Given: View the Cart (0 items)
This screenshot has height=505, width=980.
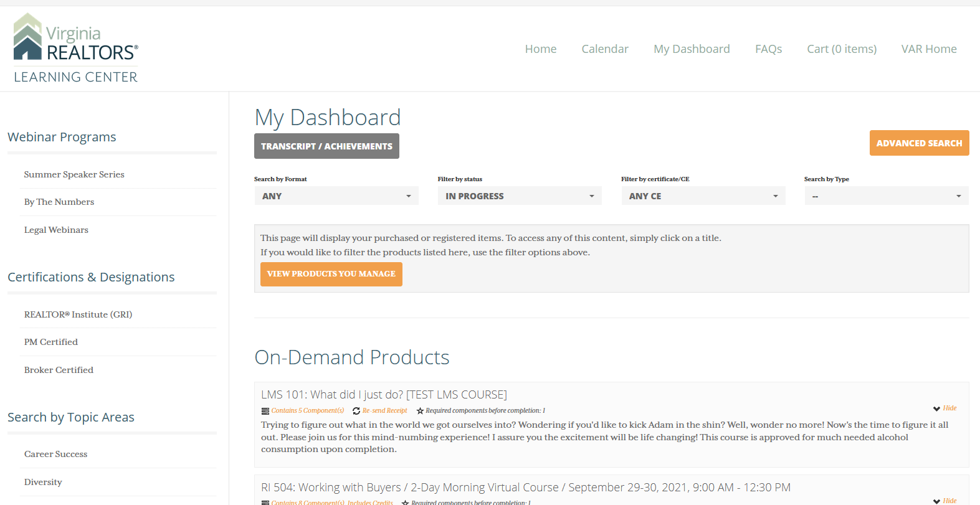Looking at the screenshot, I should [x=842, y=49].
